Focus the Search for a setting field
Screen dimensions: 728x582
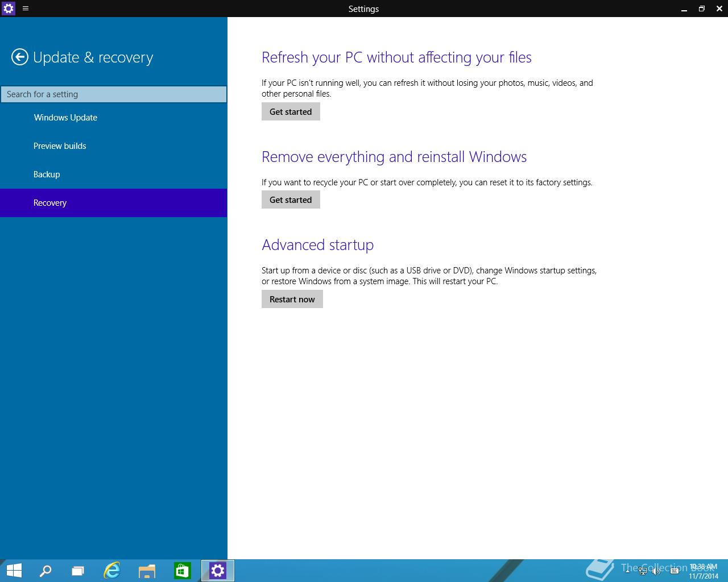(114, 94)
